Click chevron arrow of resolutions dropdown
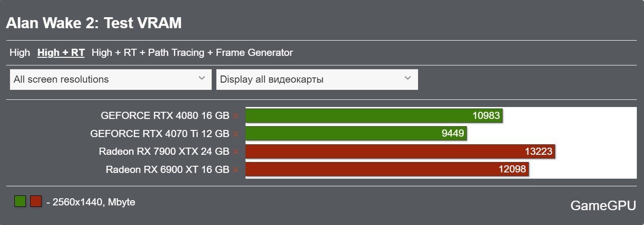This screenshot has width=644, height=225. (202, 78)
